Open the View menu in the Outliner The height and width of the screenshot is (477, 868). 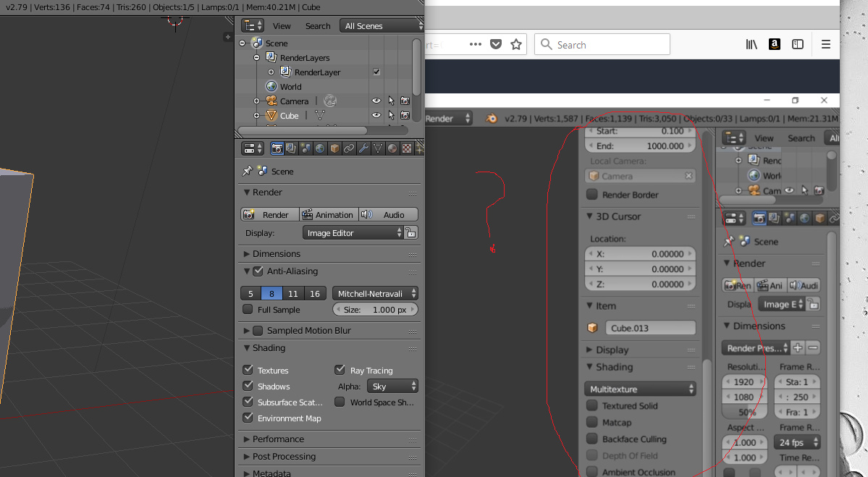[x=282, y=25]
